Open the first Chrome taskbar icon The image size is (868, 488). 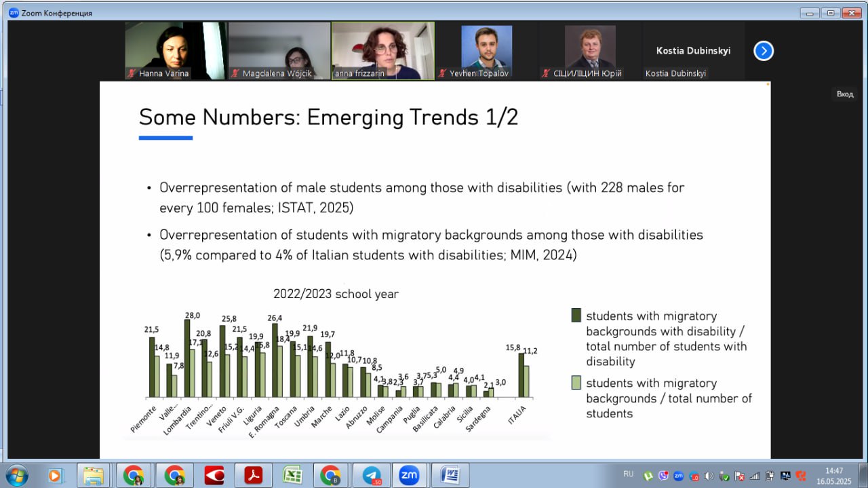click(x=134, y=475)
